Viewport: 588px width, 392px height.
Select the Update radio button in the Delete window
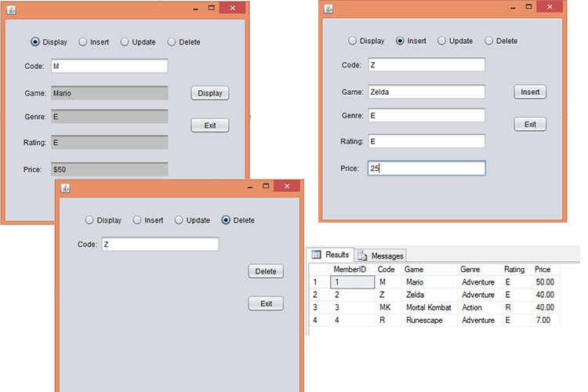tap(179, 220)
